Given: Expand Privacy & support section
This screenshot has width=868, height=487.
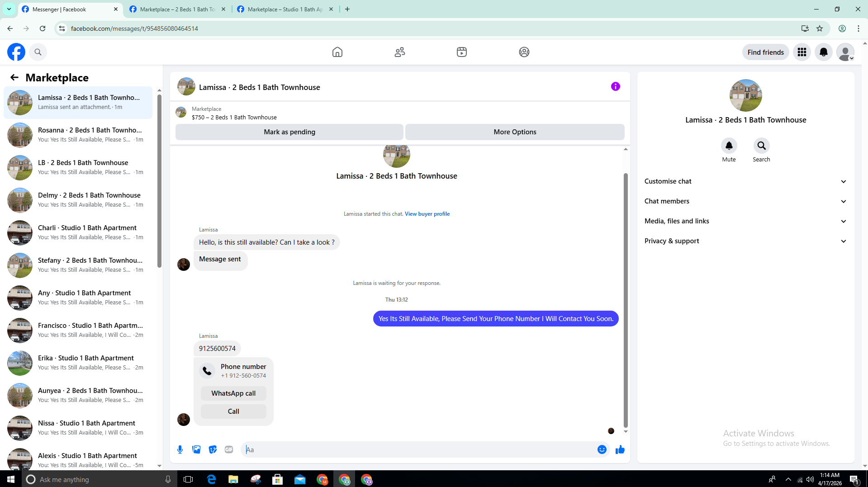Looking at the screenshot, I should [x=745, y=241].
